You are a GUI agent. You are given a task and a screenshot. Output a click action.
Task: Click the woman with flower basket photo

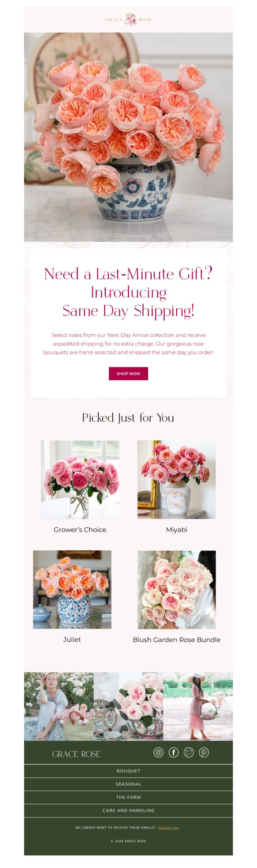[198, 707]
